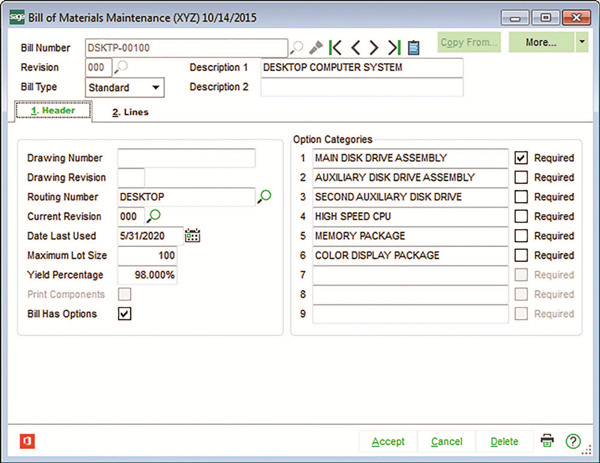Click the Memory Package field
The image size is (600, 463).
pyautogui.click(x=411, y=236)
